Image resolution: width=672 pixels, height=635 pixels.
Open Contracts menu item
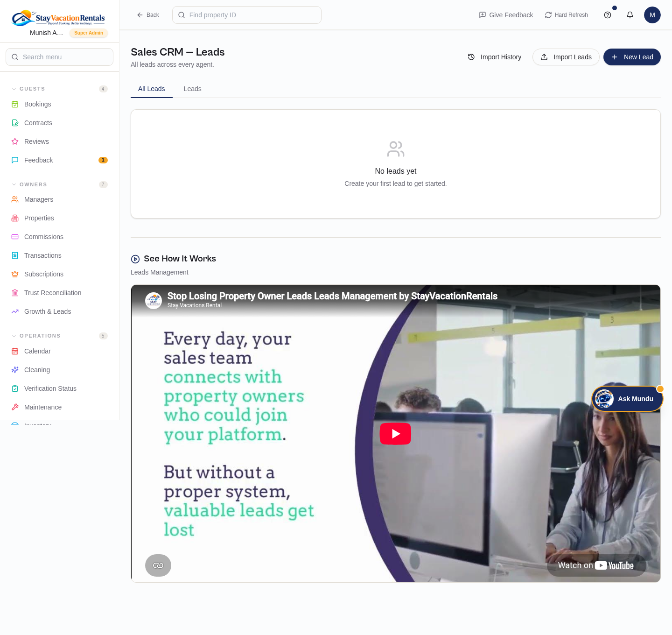tap(59, 123)
